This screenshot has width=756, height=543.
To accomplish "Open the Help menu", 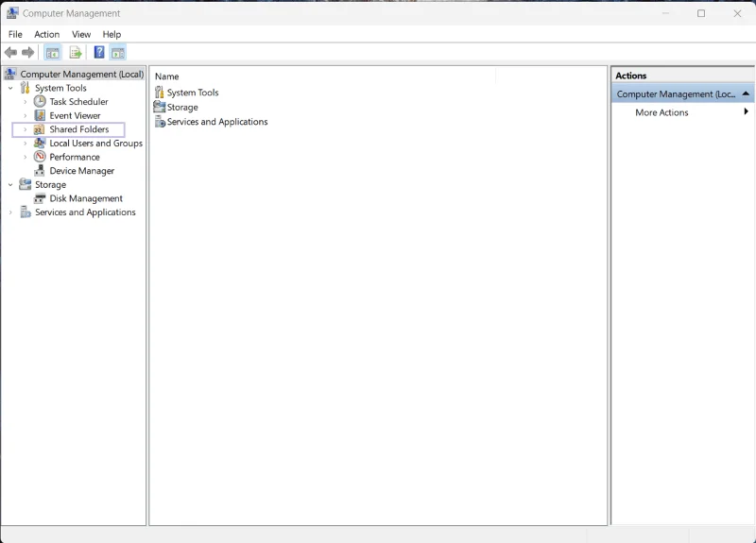I will pos(112,34).
